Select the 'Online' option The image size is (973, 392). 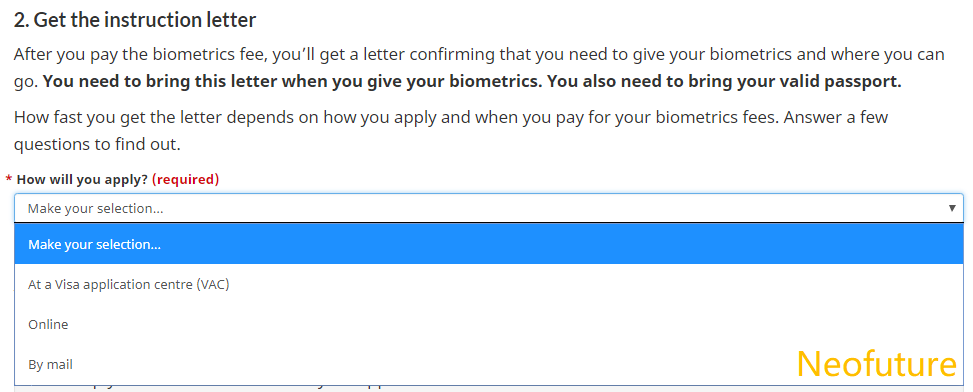point(489,324)
